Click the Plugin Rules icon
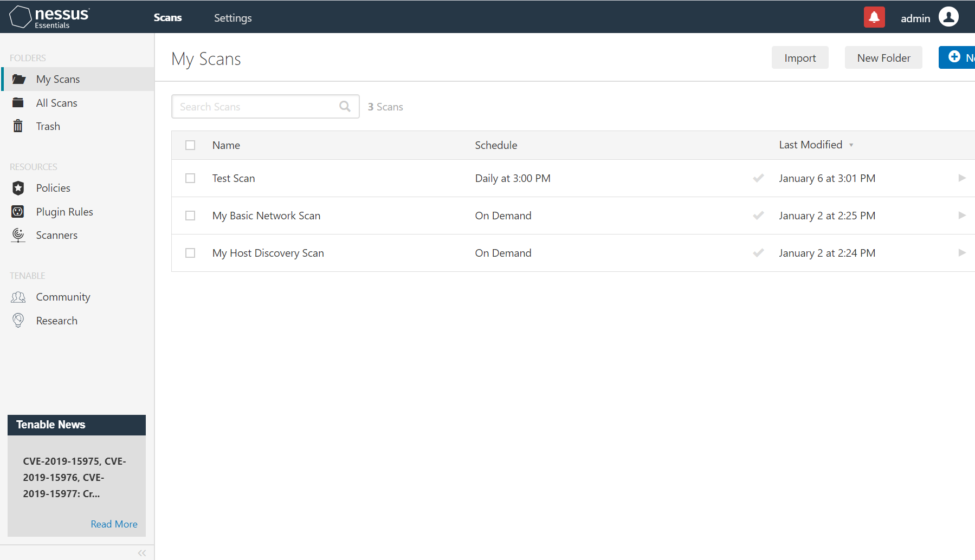975x560 pixels. pos(18,212)
